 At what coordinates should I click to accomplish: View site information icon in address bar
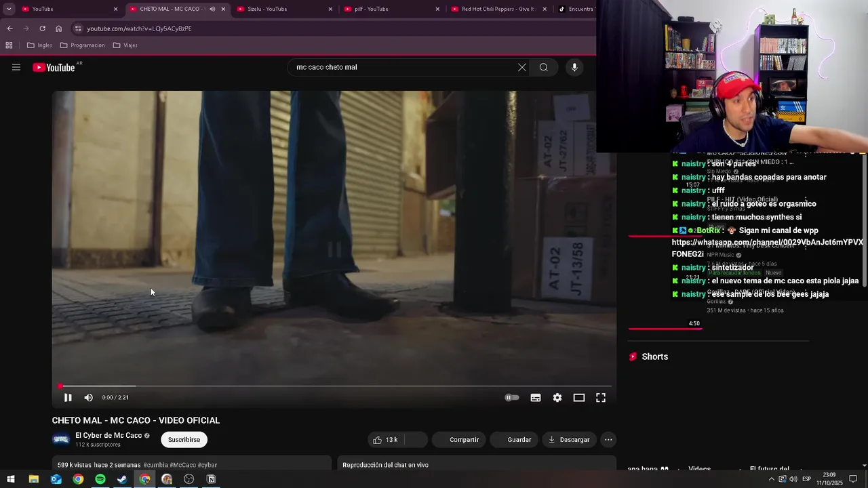tap(78, 28)
